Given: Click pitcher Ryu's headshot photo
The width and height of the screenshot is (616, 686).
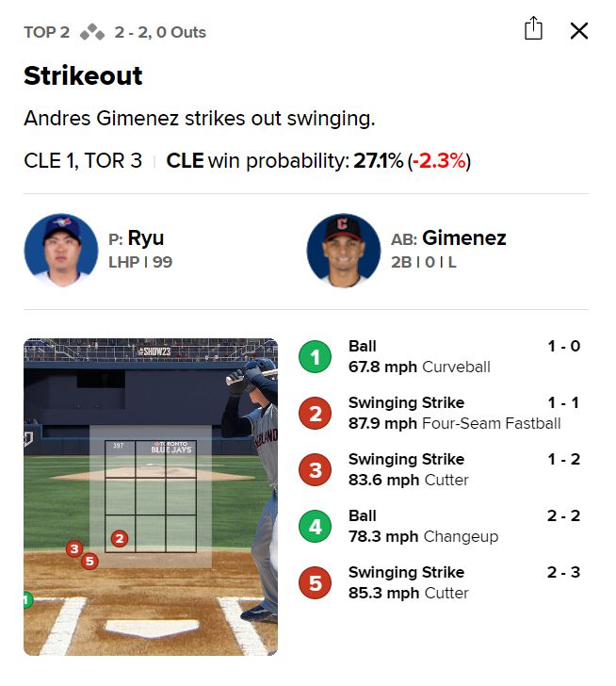Looking at the screenshot, I should [x=61, y=250].
